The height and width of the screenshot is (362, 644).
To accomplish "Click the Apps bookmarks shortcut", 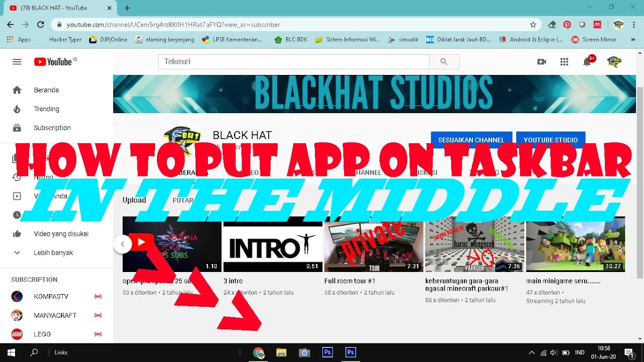I will (x=19, y=39).
